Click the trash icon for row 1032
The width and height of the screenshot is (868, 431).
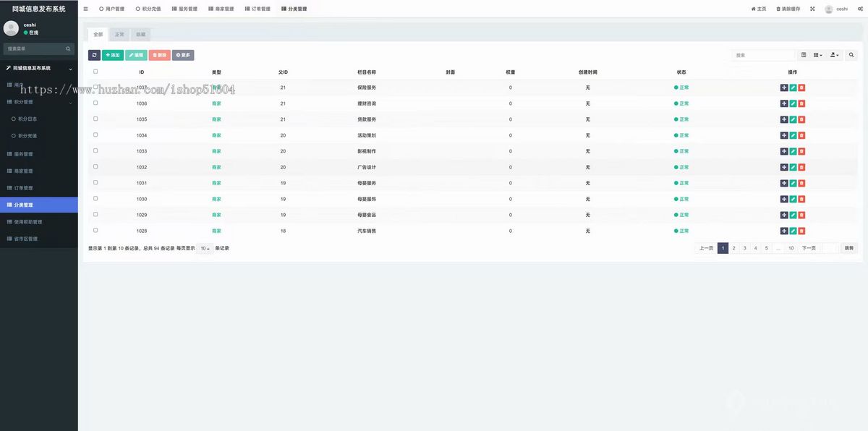point(801,167)
